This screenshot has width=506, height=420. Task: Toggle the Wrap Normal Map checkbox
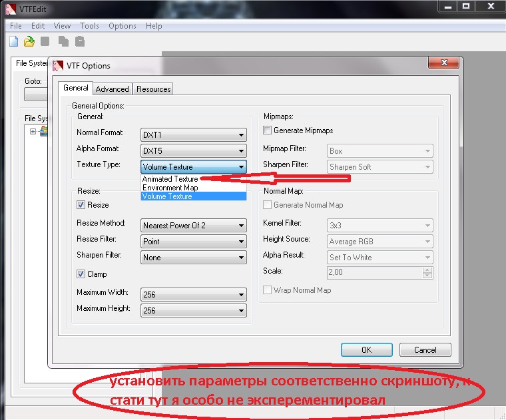click(267, 290)
